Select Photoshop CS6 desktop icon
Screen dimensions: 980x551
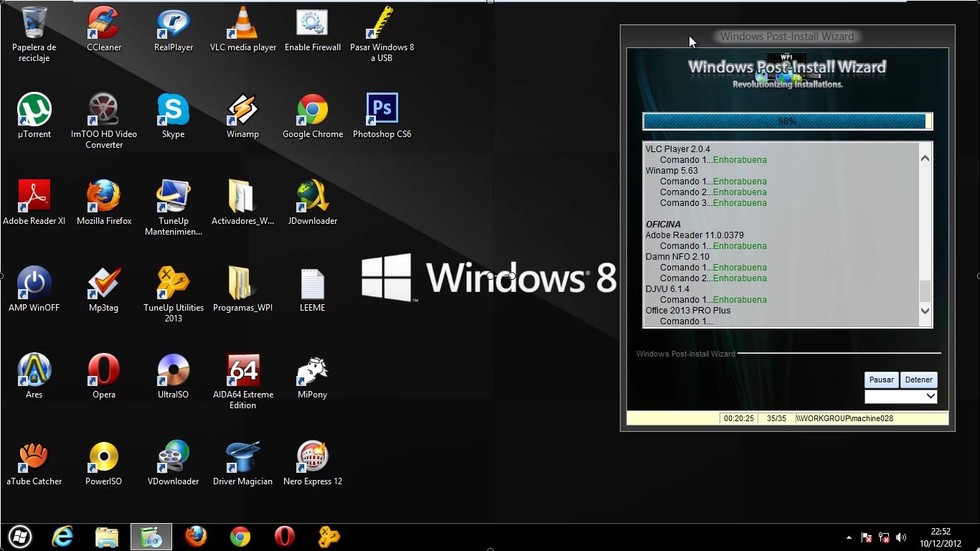pyautogui.click(x=382, y=116)
